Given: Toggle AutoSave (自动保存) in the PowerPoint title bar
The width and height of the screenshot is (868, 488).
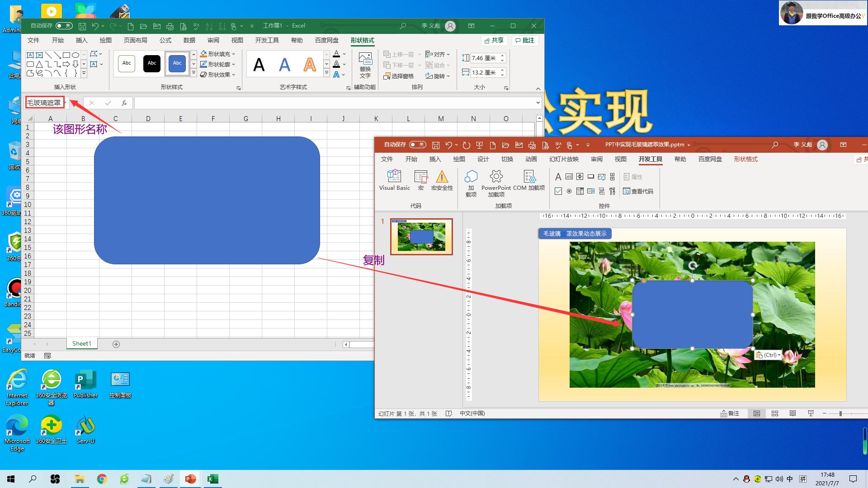Looking at the screenshot, I should [417, 145].
